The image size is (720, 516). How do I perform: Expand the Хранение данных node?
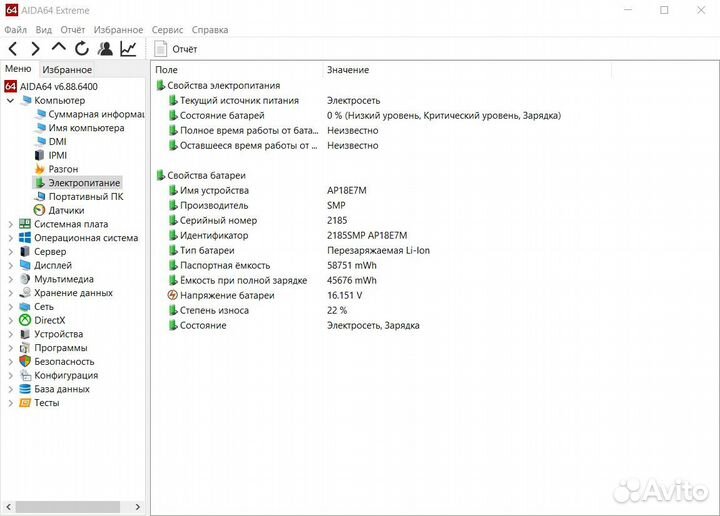point(11,293)
